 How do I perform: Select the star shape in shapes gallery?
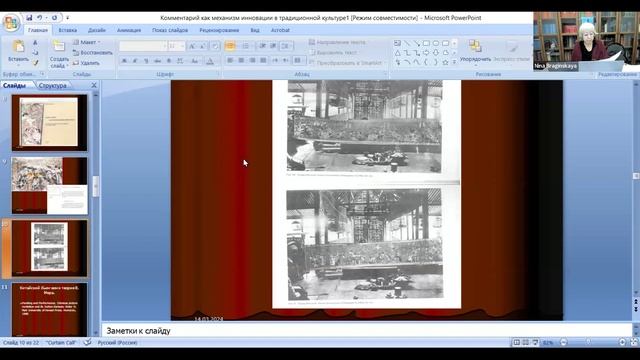(x=445, y=62)
